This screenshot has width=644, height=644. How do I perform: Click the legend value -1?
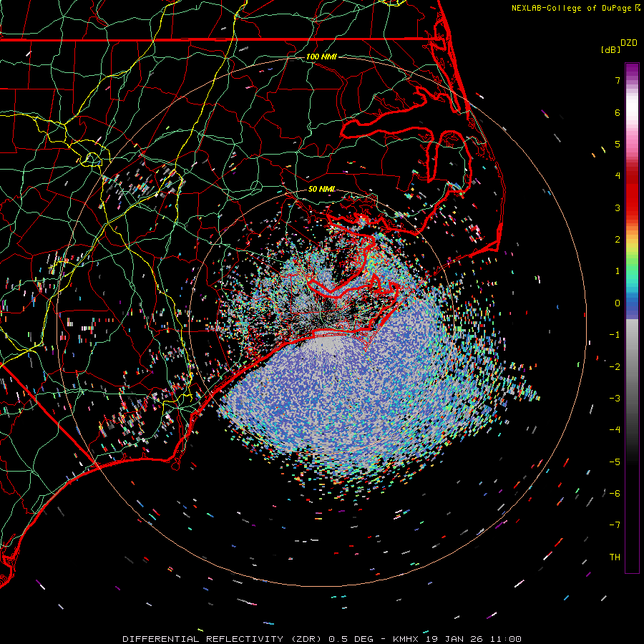point(615,335)
